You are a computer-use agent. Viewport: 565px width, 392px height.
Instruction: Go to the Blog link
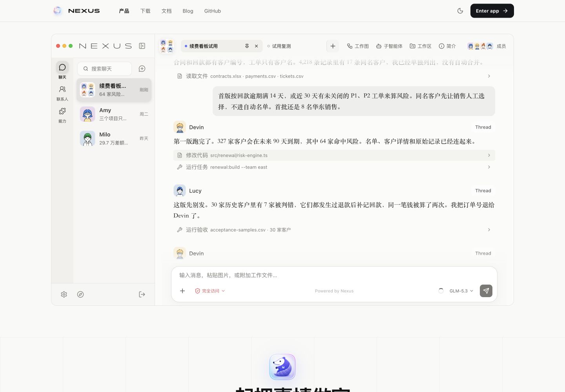[188, 11]
